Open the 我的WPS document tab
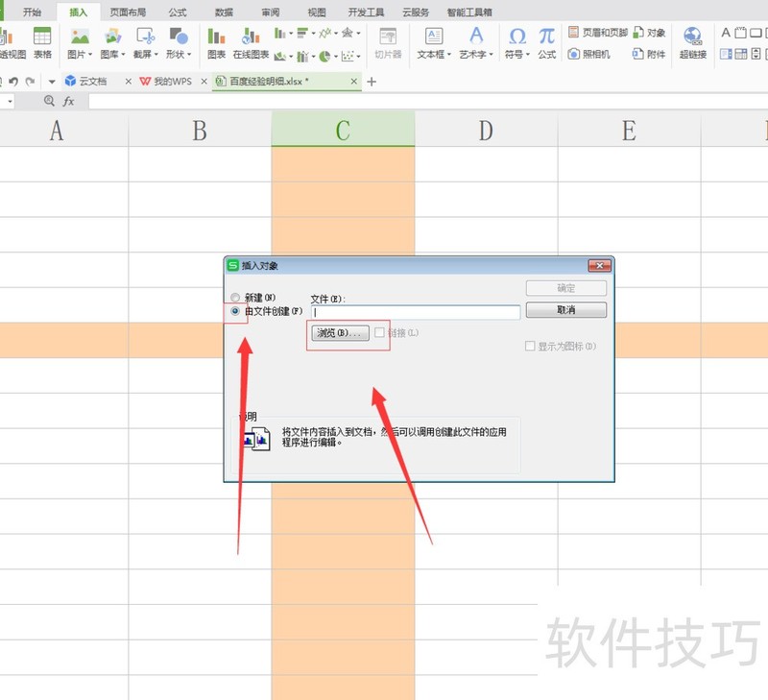This screenshot has height=700, width=768. (x=172, y=82)
